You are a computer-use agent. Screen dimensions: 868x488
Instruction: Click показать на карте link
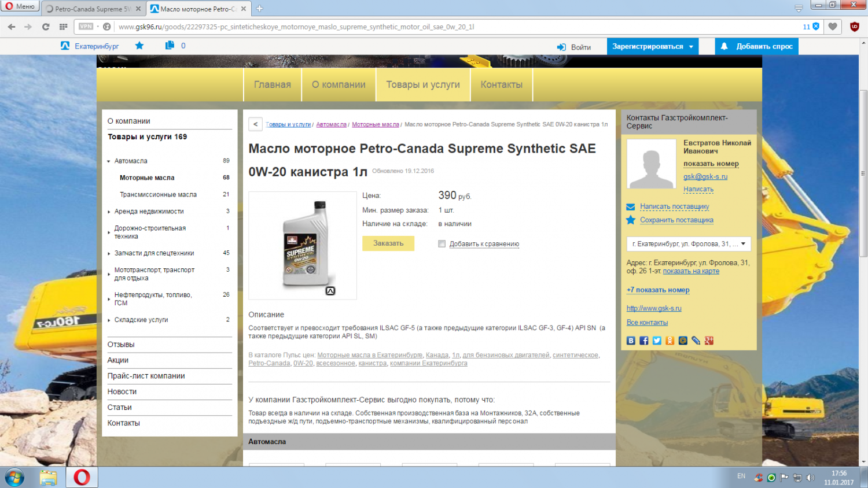691,271
